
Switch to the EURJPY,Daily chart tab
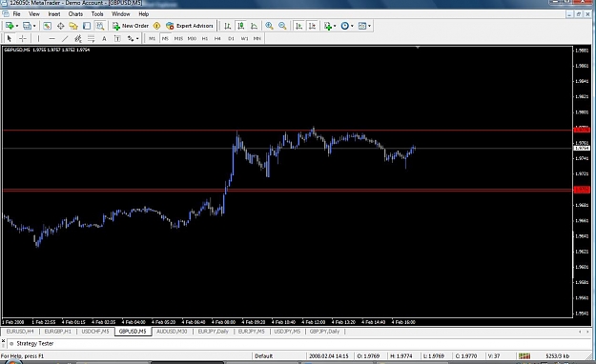214,332
